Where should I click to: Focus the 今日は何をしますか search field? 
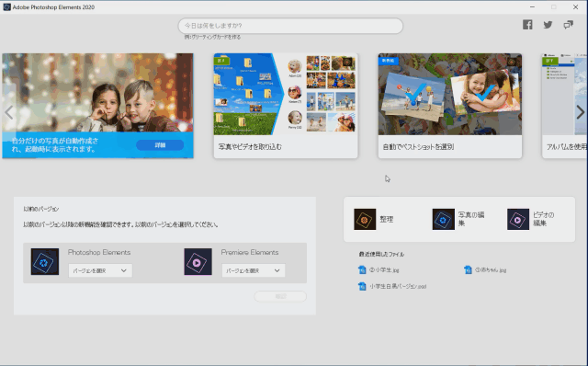click(x=290, y=26)
